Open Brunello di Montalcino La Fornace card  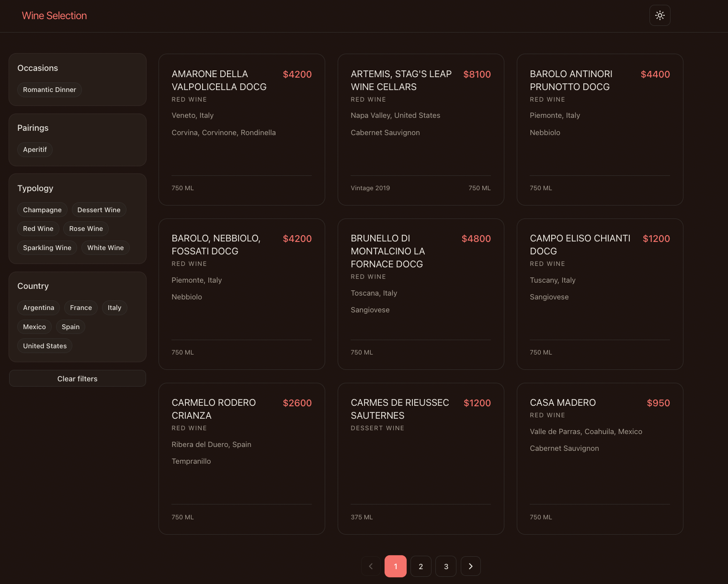[x=421, y=294]
